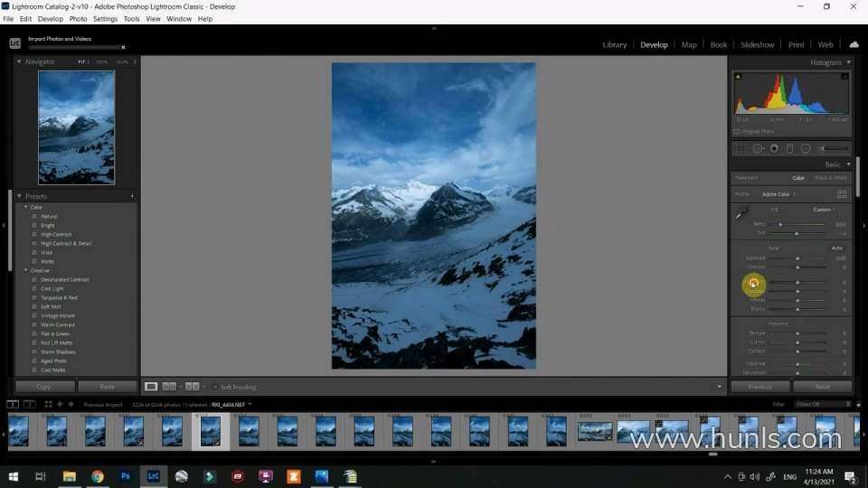
Task: Select the Red Eye Correction tool
Action: point(774,148)
